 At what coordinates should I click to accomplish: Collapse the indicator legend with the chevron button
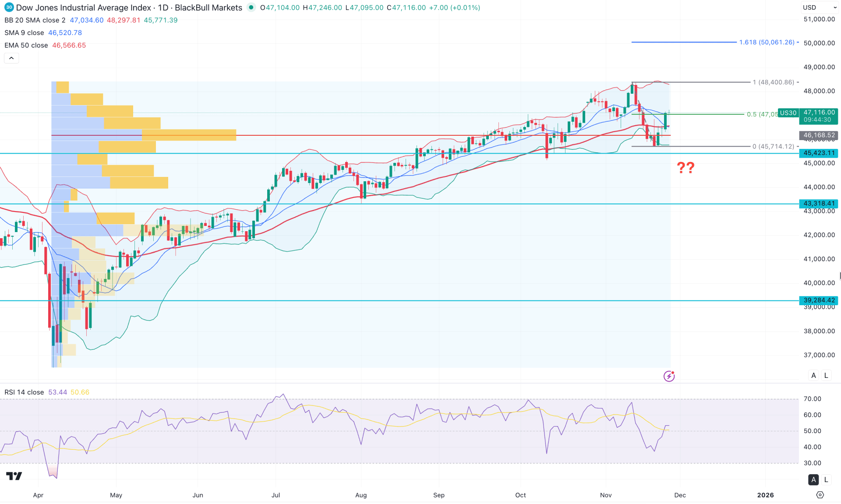click(11, 58)
